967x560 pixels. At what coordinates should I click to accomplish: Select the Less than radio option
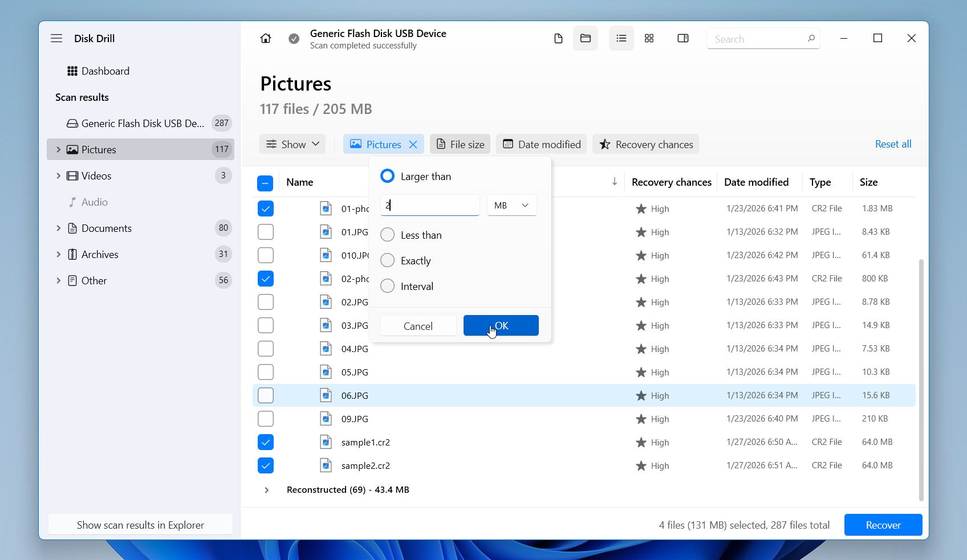388,235
